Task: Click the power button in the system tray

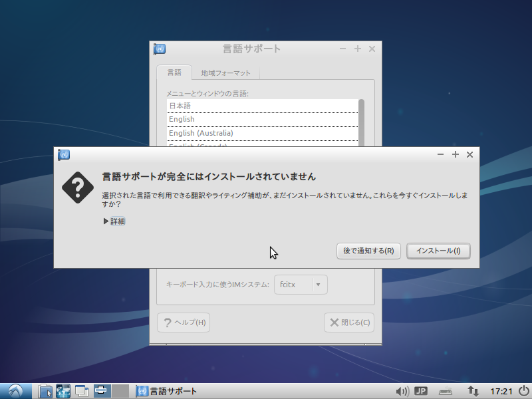Action: [523, 391]
